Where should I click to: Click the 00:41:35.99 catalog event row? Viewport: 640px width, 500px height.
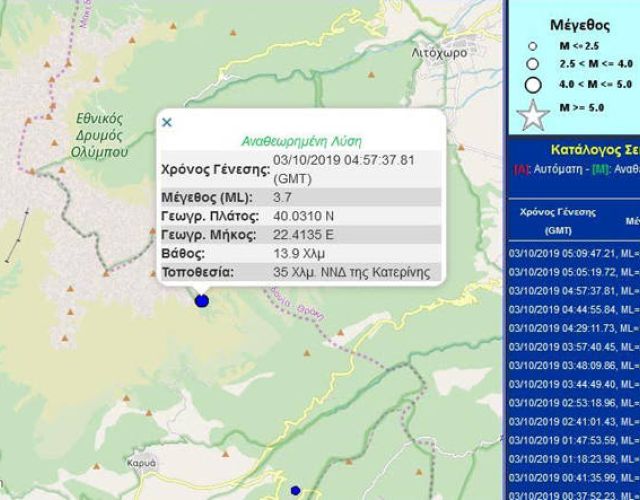(574, 475)
